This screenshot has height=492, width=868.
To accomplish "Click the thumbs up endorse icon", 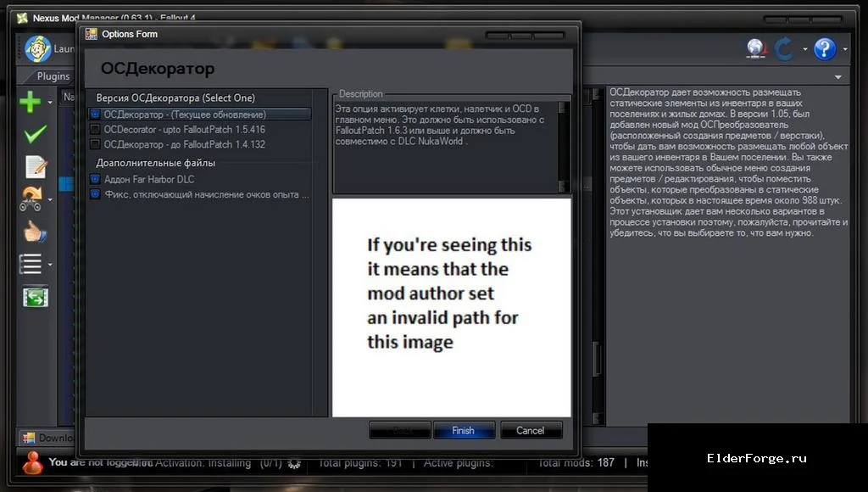I will [x=35, y=231].
